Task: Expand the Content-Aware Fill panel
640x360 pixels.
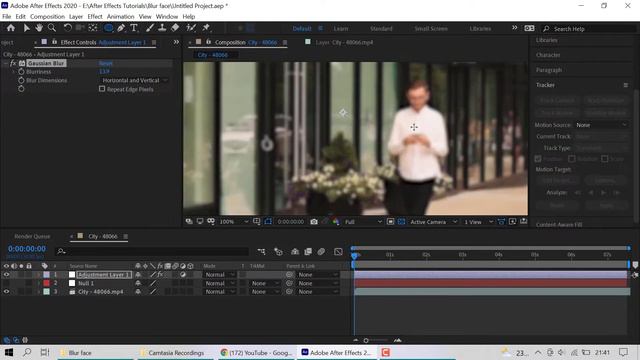Action: pyautogui.click(x=559, y=224)
